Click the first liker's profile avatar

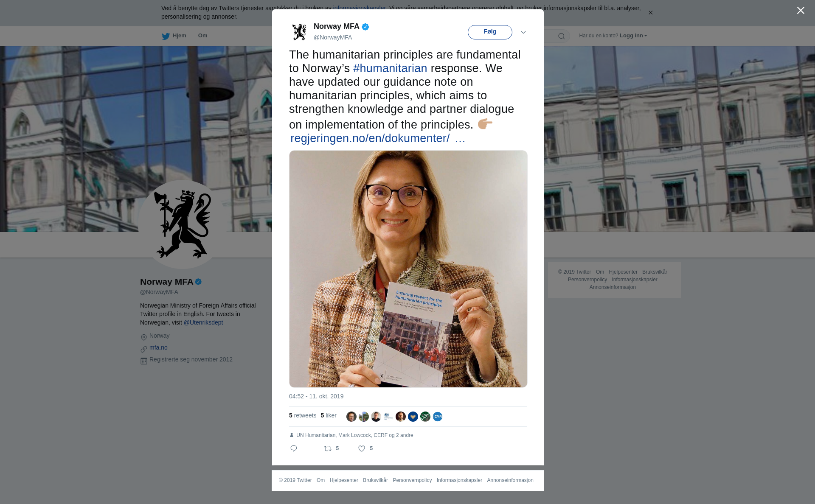pyautogui.click(x=351, y=417)
